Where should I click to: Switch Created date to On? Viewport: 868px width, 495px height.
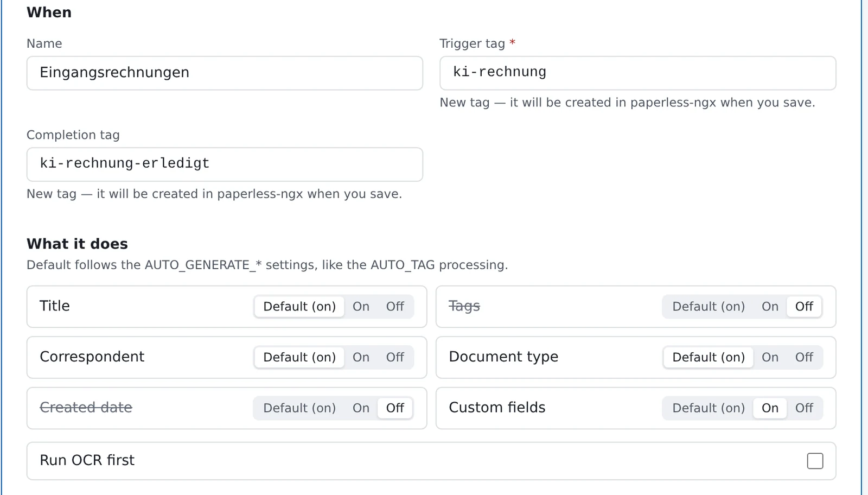click(x=361, y=408)
